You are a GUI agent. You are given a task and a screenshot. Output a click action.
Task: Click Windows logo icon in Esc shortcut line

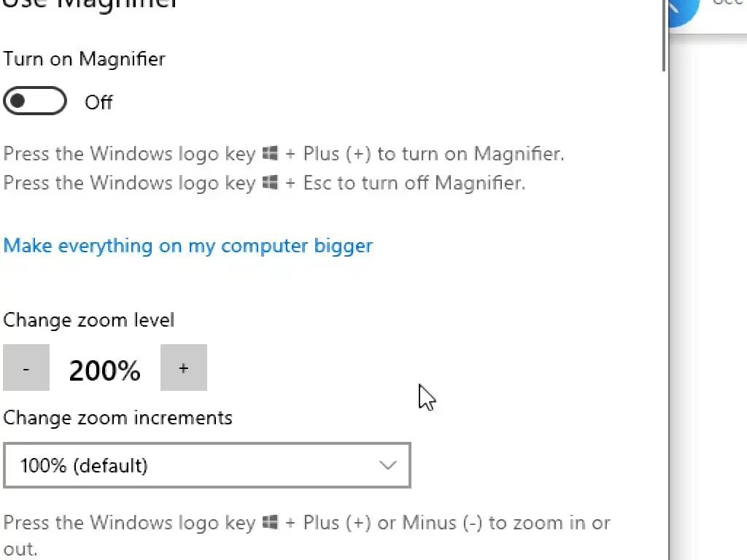271,183
